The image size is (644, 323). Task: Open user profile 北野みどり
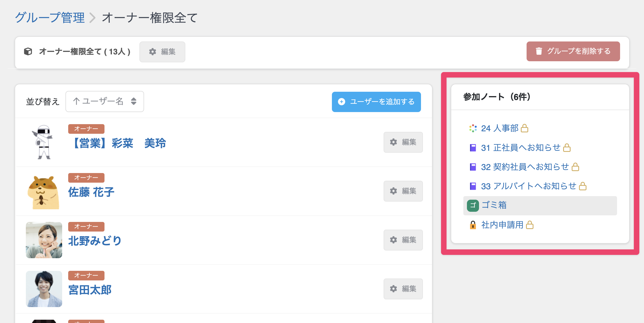pyautogui.click(x=95, y=241)
